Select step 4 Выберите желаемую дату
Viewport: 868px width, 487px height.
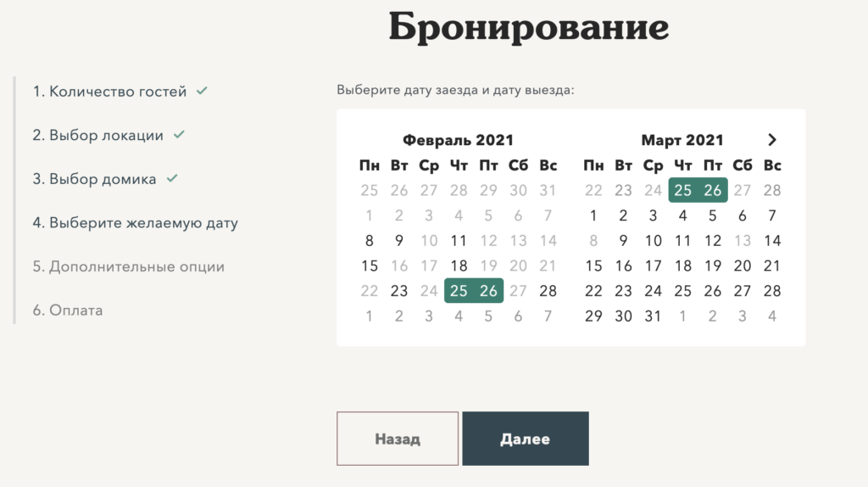[x=136, y=223]
